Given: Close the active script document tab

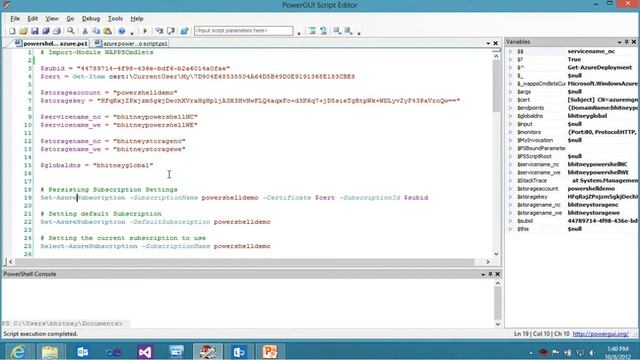Looking at the screenshot, I should coord(496,43).
